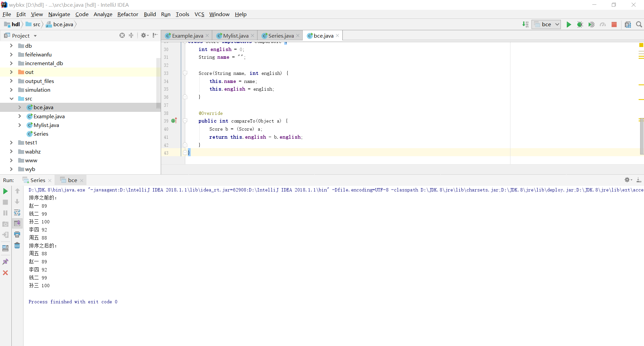This screenshot has height=346, width=644.
Task: Click the implements gutter icon at line 39
Action: pyautogui.click(x=174, y=121)
